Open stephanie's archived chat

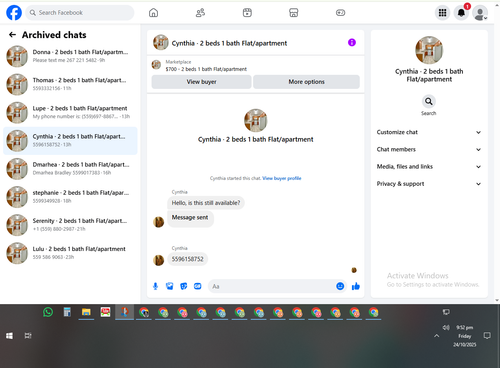point(70,197)
